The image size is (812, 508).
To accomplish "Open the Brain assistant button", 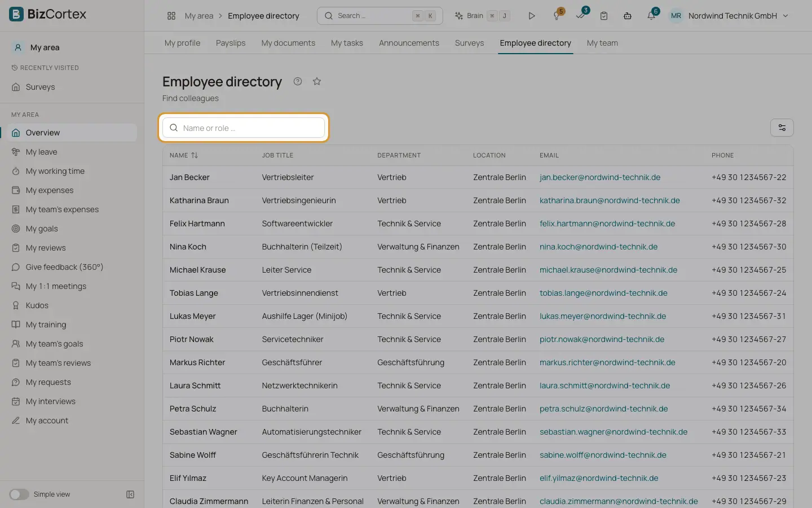I will click(482, 16).
